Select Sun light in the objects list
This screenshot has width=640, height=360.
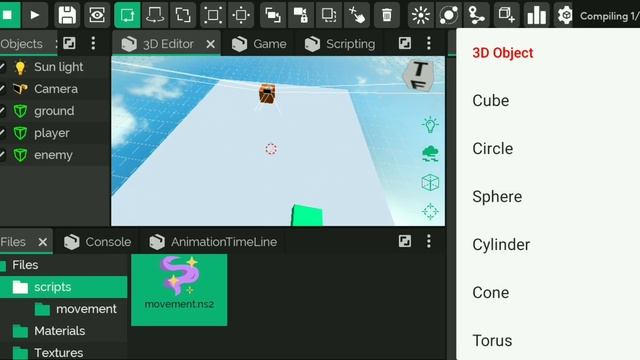click(58, 67)
